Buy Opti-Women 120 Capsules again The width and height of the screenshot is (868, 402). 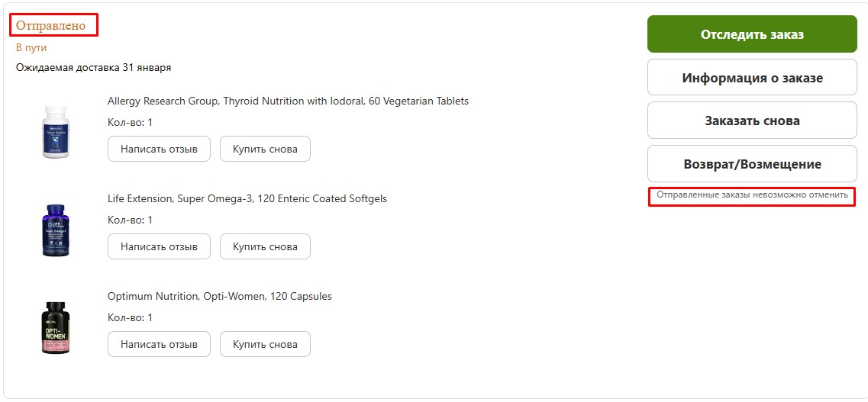click(265, 344)
